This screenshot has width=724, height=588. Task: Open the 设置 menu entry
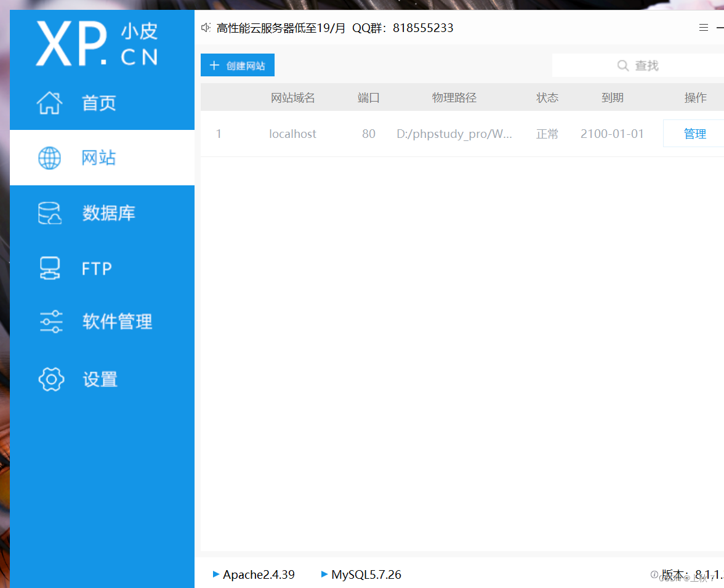pos(100,379)
